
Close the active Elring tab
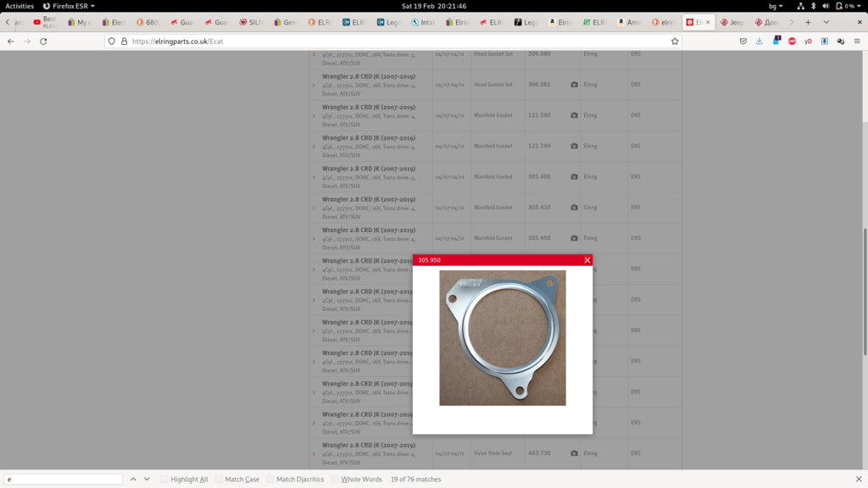(x=708, y=23)
